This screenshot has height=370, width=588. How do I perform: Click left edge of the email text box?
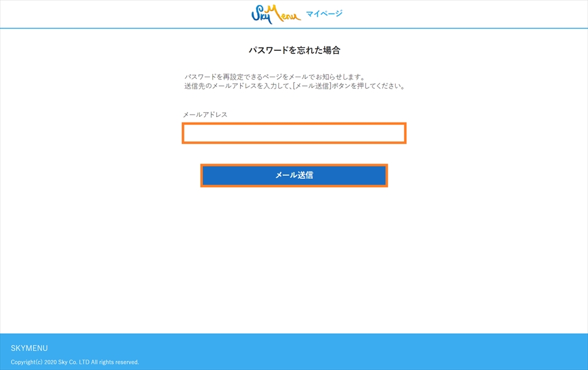190,133
